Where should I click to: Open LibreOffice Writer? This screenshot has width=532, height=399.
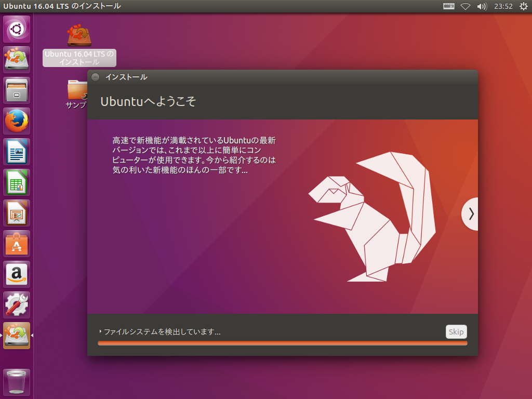tap(17, 152)
